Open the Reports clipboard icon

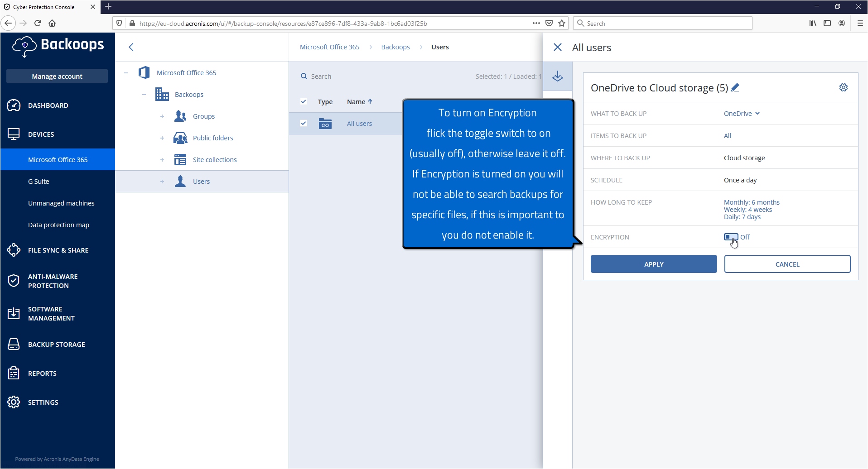pyautogui.click(x=14, y=373)
